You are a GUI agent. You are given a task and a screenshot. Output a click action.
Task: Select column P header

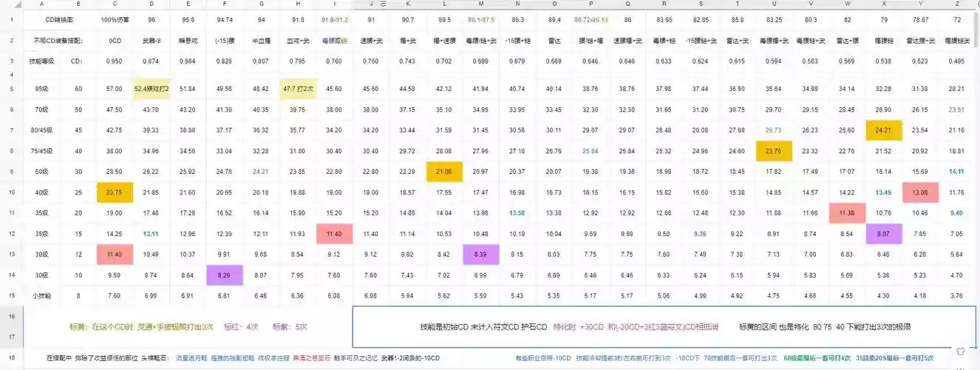(590, 4)
